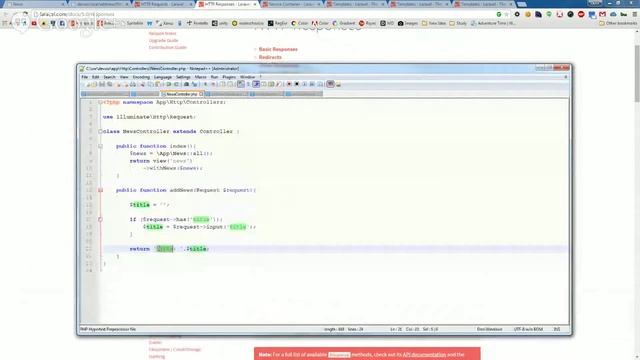
Task: Click the Stop Recording macro icon
Action: [297, 84]
